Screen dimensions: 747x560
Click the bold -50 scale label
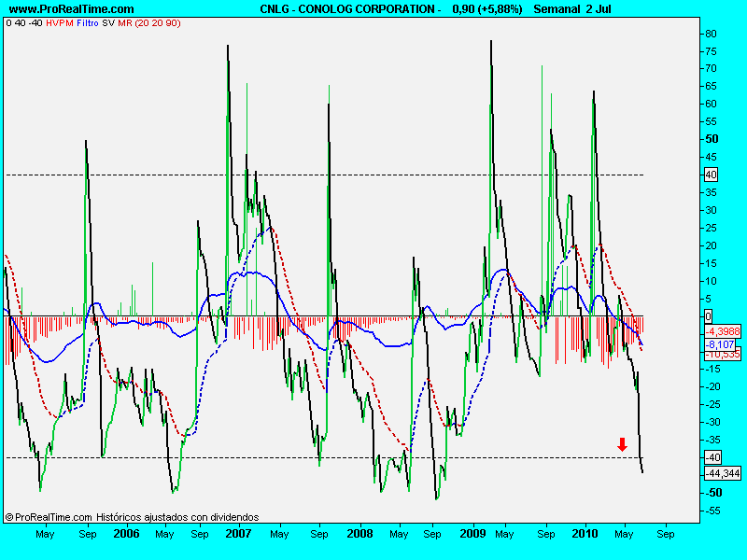[x=713, y=493]
